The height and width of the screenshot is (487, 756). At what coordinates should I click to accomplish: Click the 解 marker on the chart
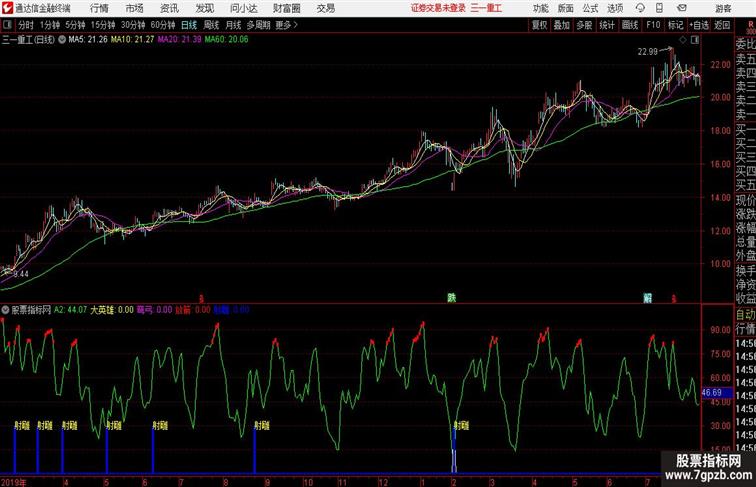click(648, 298)
